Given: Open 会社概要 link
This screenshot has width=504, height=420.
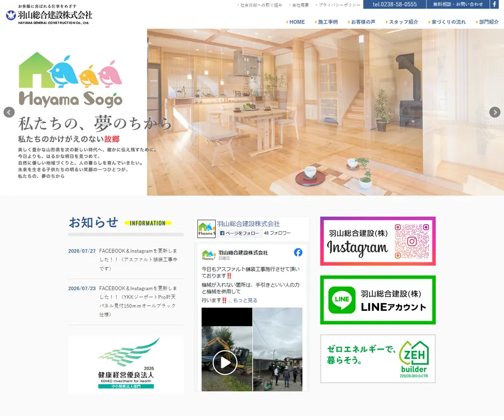Looking at the screenshot, I should (x=299, y=5).
